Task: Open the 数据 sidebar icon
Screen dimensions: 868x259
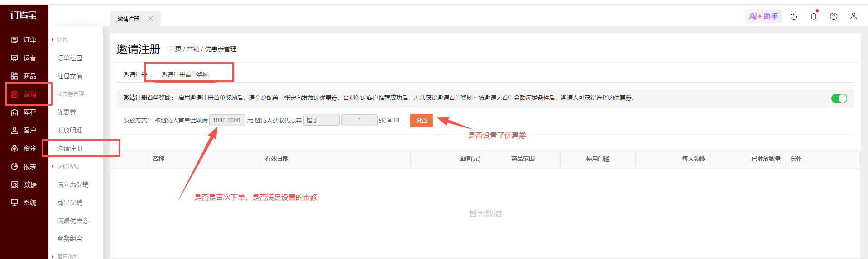Action: [14, 184]
